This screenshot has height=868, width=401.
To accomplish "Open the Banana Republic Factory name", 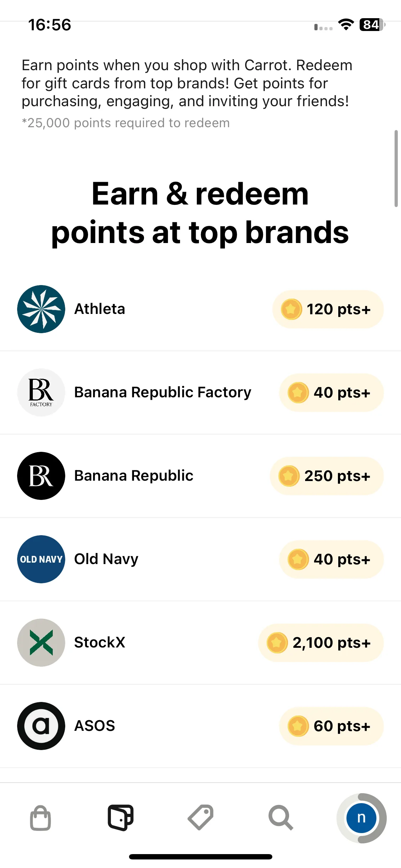I will coord(163,392).
